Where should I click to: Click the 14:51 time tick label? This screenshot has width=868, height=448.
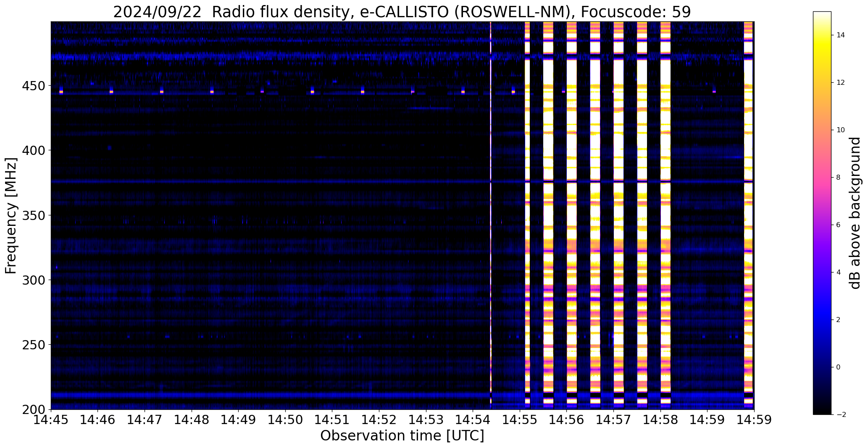click(332, 420)
